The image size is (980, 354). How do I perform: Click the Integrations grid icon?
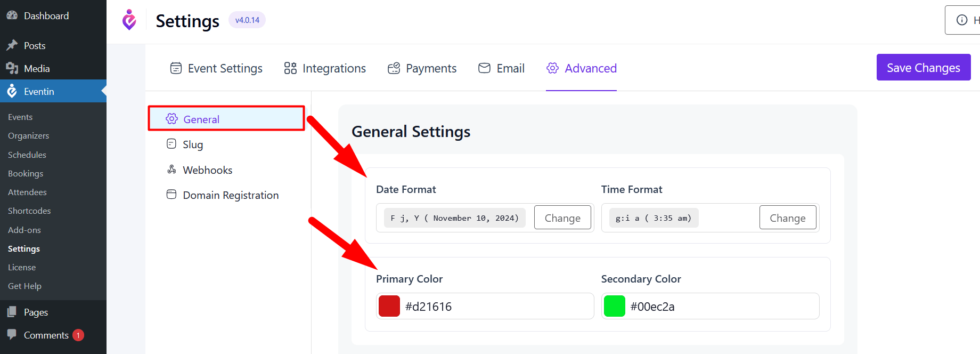290,68
